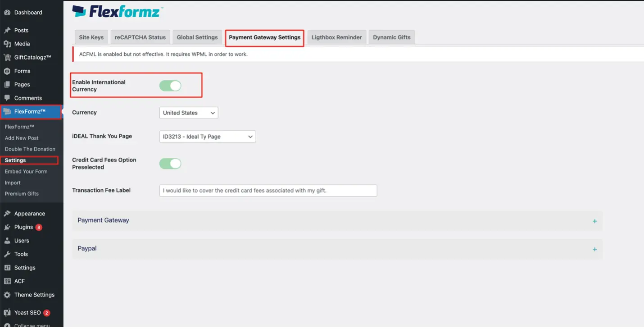This screenshot has width=644, height=329.
Task: Open the Embed Your Form link
Action: tap(26, 171)
